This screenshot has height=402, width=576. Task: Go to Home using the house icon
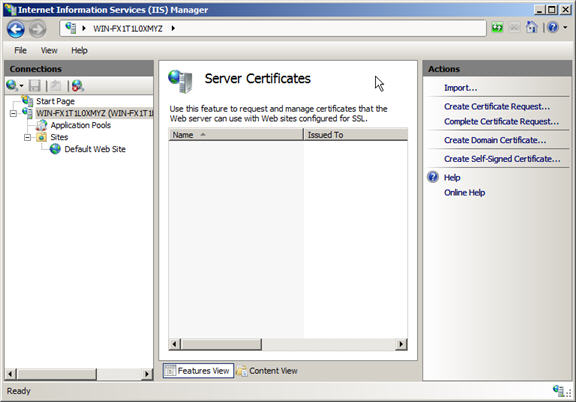(532, 27)
